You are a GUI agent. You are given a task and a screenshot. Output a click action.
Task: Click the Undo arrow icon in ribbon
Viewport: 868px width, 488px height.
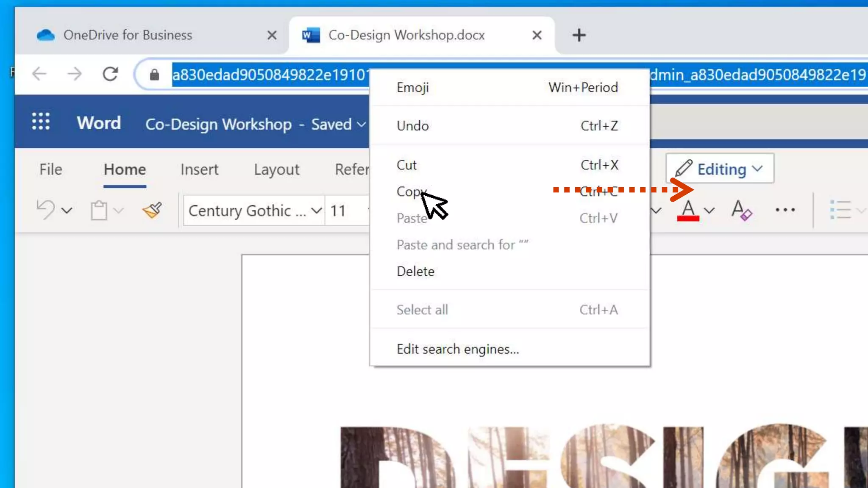pyautogui.click(x=46, y=210)
